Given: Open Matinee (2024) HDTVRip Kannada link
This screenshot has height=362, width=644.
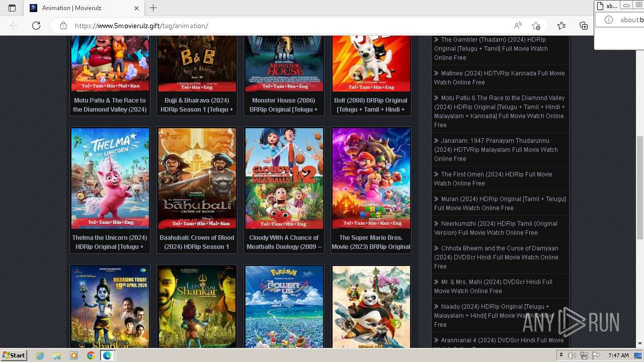Looking at the screenshot, I should pos(500,77).
